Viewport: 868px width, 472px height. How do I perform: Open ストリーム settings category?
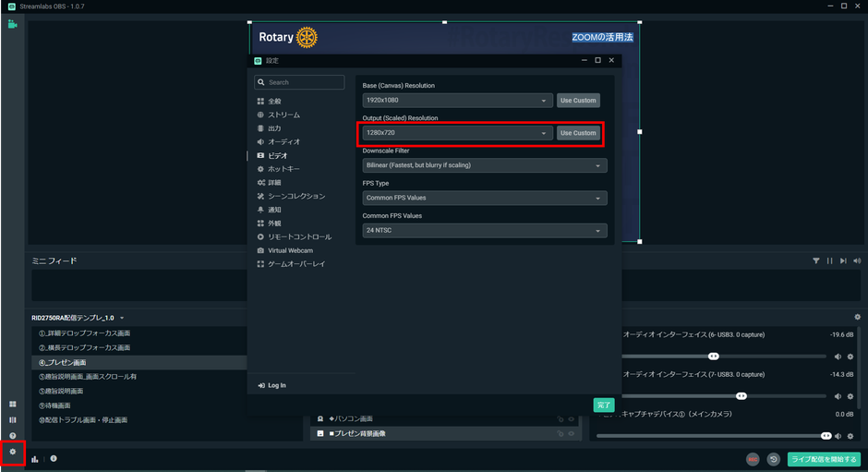[x=283, y=115]
